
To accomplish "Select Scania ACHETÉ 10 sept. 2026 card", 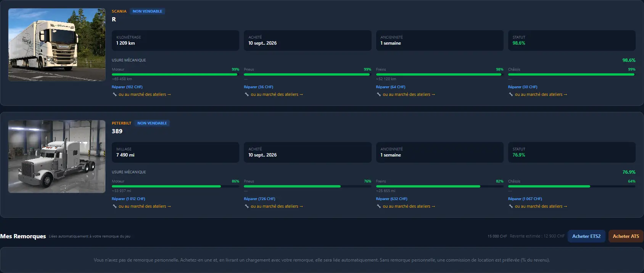I will (308, 40).
